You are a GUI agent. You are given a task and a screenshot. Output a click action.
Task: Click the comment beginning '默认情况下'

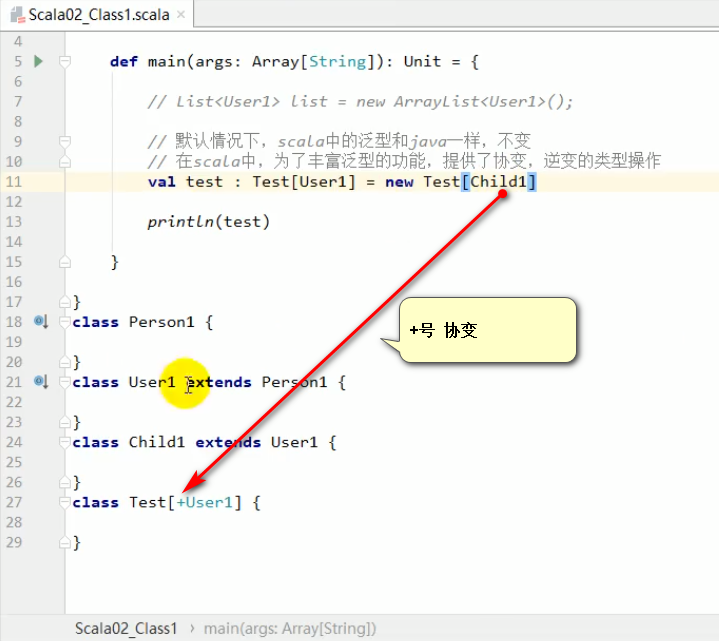(339, 141)
